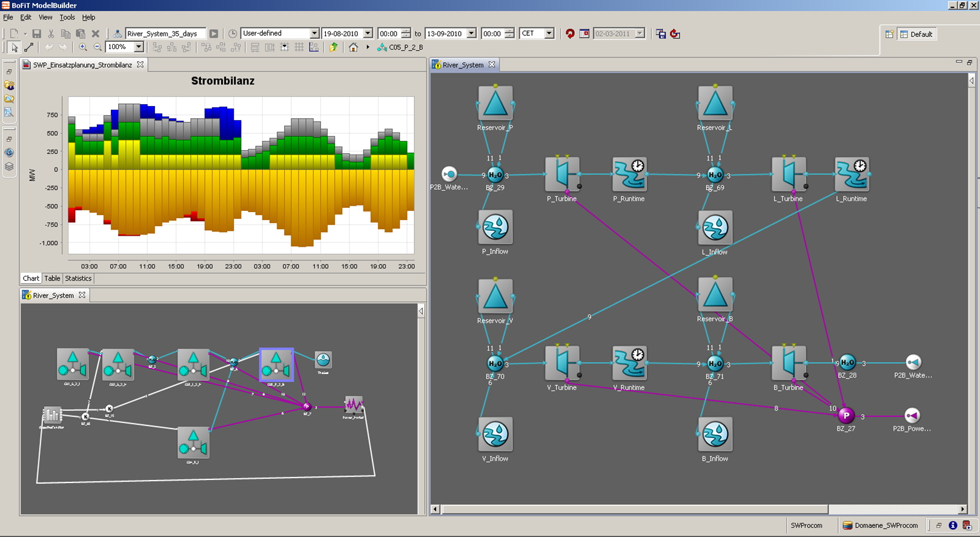Switch to the Statistics tab under the chart
Image resolution: width=980 pixels, height=537 pixels.
click(x=78, y=279)
